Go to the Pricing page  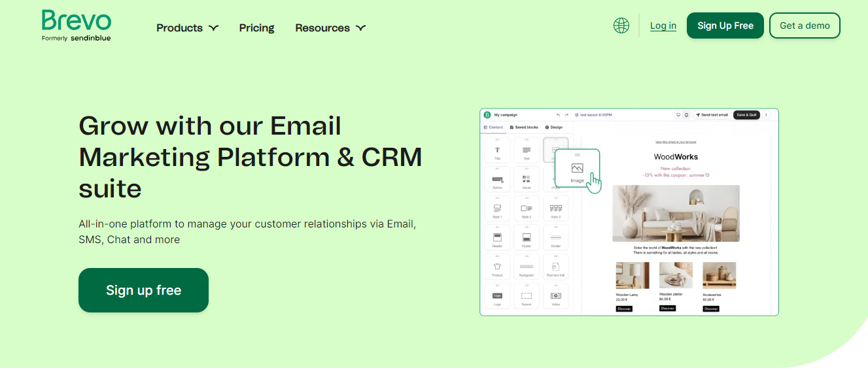[x=256, y=27]
